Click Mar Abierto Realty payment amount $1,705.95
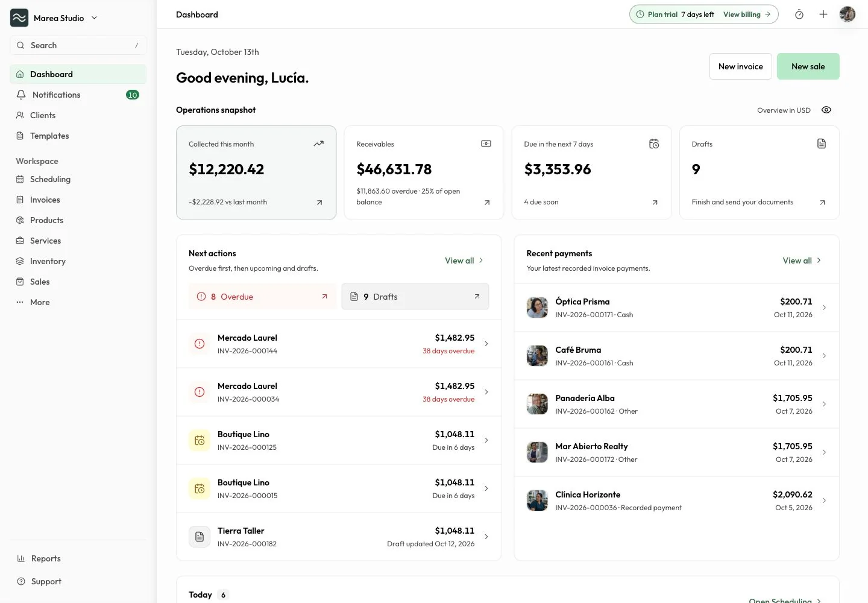The width and height of the screenshot is (868, 603). click(x=793, y=446)
